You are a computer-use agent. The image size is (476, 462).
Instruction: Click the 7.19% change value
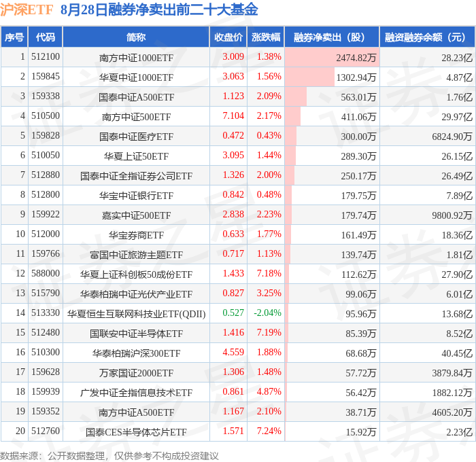(x=269, y=333)
